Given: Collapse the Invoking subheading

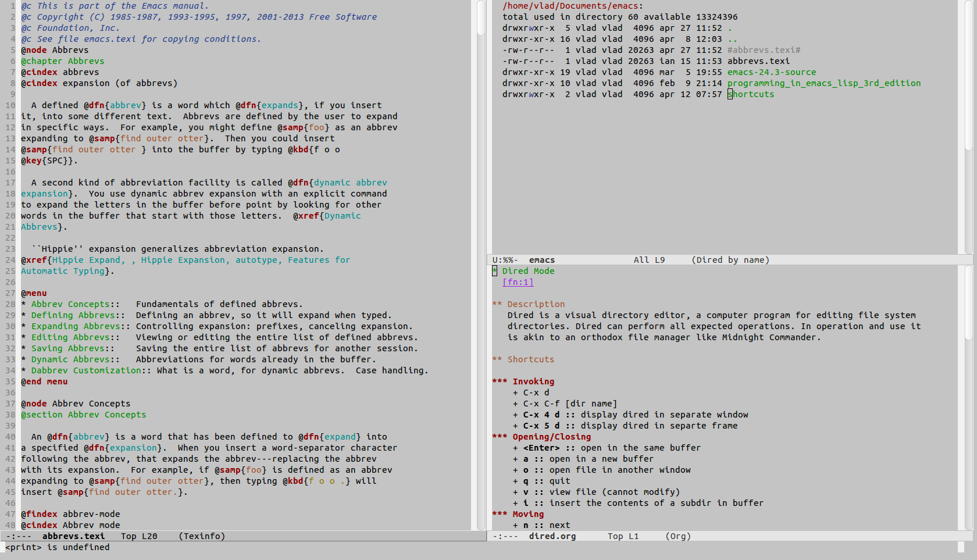Looking at the screenshot, I should pos(523,381).
